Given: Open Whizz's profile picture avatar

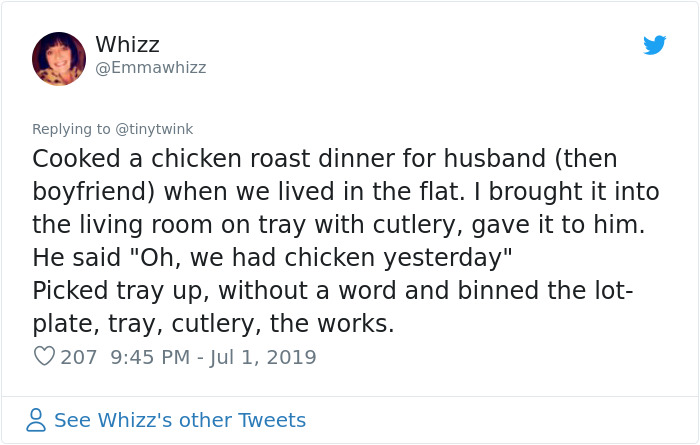Looking at the screenshot, I should [x=59, y=58].
